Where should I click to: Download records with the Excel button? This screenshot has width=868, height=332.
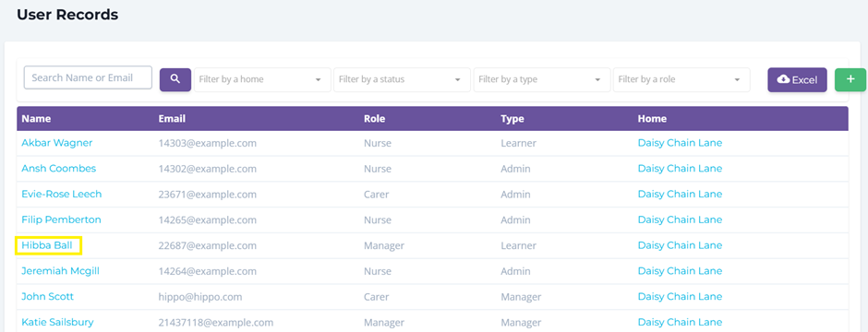pyautogui.click(x=797, y=79)
